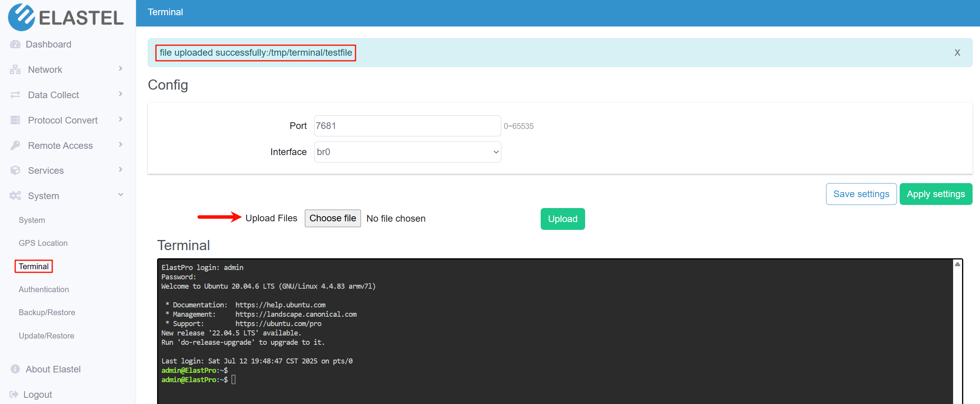Click Logout in the sidebar
The width and height of the screenshot is (980, 404).
tap(38, 395)
